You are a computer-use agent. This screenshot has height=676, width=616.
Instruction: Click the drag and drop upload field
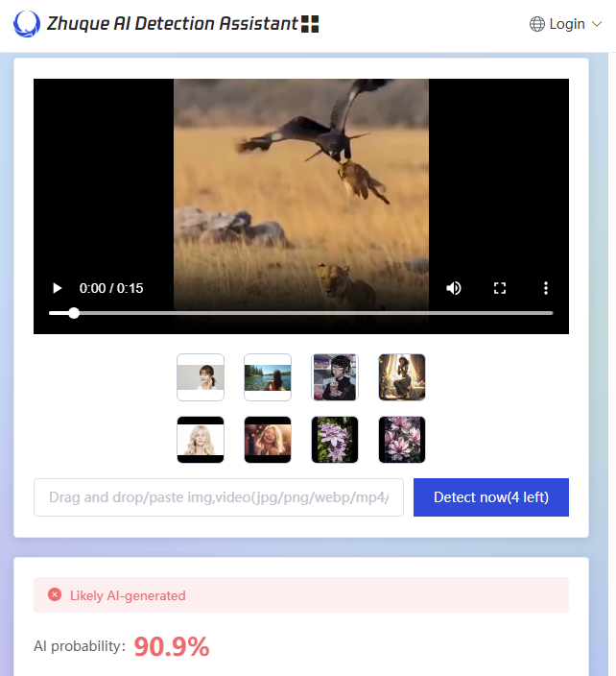(x=219, y=497)
